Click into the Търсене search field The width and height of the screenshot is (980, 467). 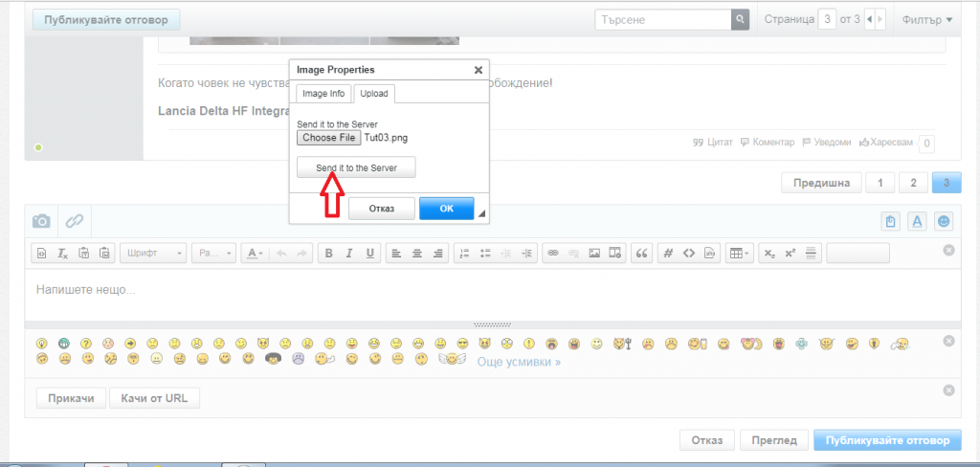[662, 20]
